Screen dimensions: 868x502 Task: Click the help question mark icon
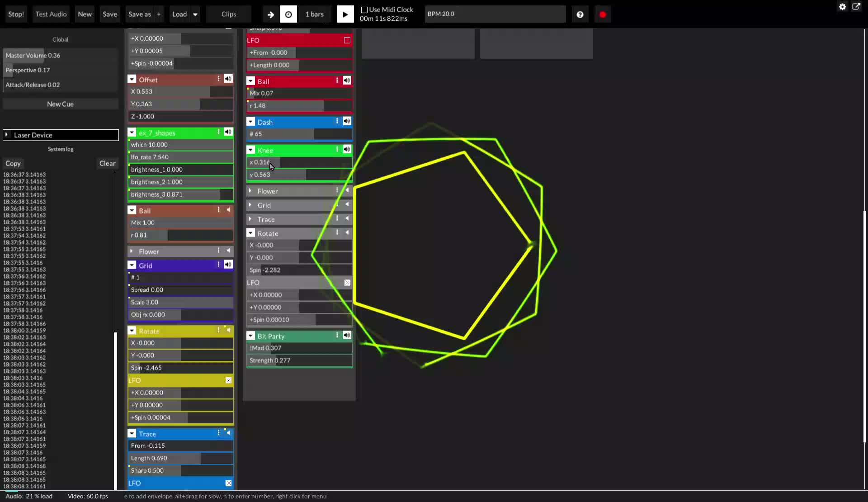[580, 14]
